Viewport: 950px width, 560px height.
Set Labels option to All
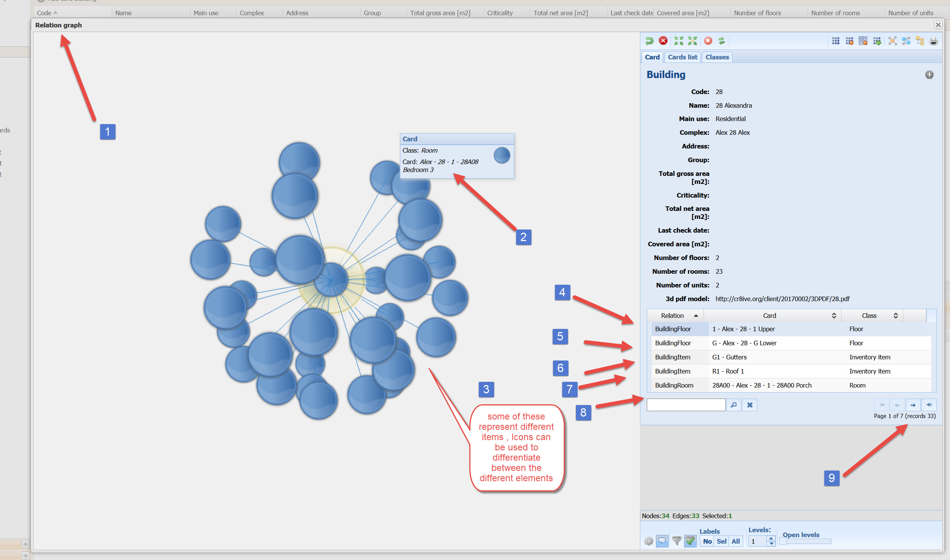point(736,541)
